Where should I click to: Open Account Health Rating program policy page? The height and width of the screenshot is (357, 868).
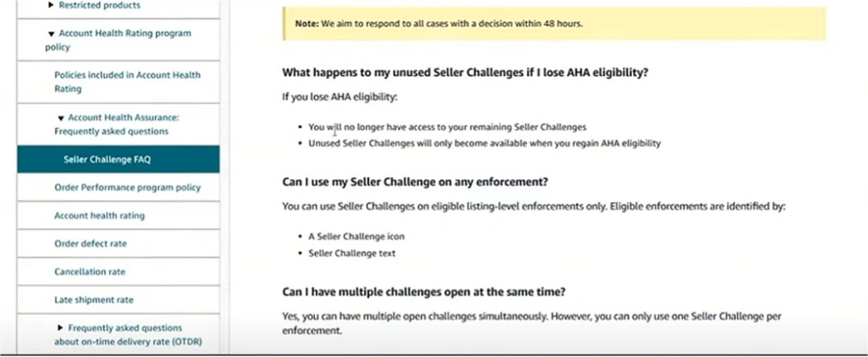(124, 34)
